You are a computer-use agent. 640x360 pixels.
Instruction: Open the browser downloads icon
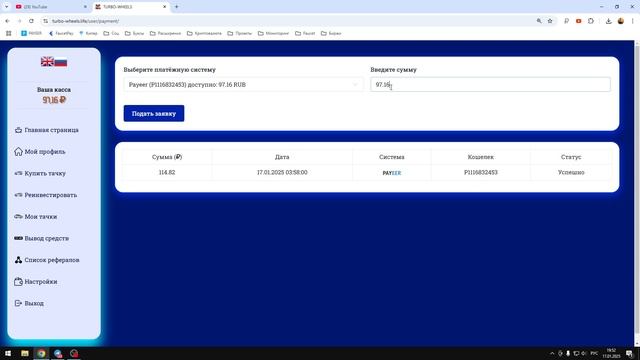608,21
